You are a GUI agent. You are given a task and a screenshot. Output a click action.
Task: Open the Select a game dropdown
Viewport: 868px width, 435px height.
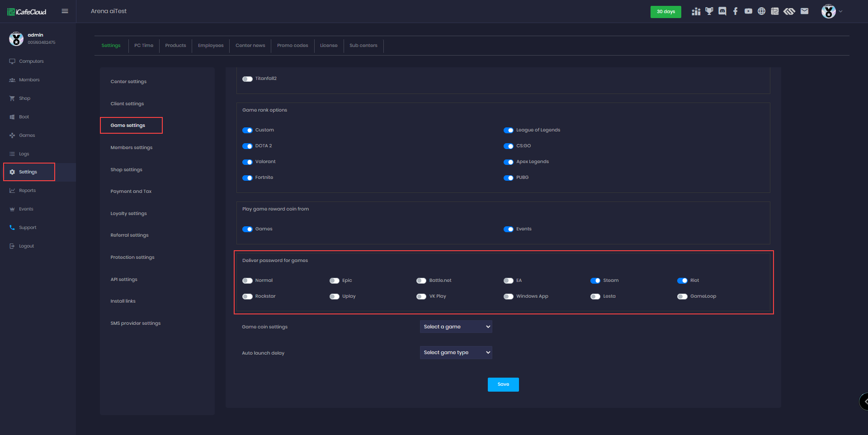pyautogui.click(x=456, y=327)
